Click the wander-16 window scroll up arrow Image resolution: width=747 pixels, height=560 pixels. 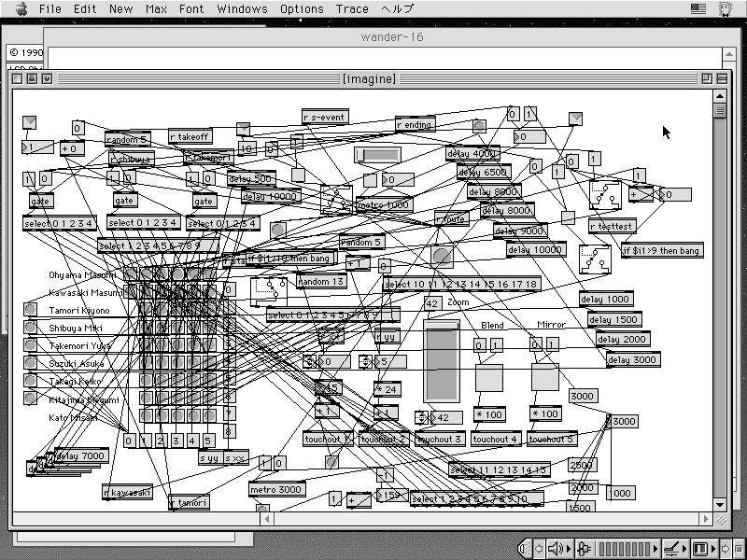(729, 54)
